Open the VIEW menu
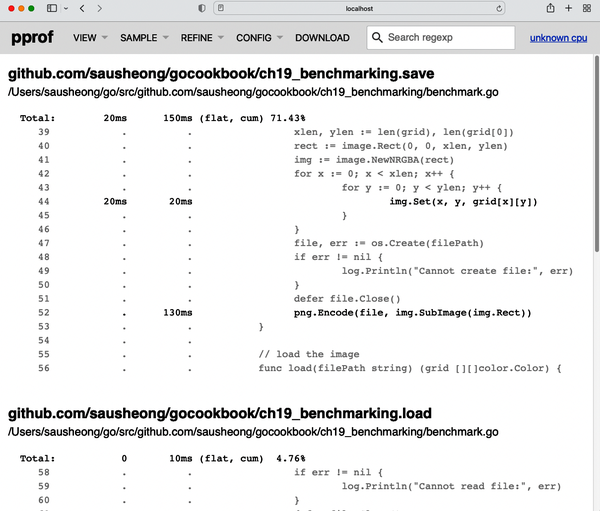 (x=85, y=38)
